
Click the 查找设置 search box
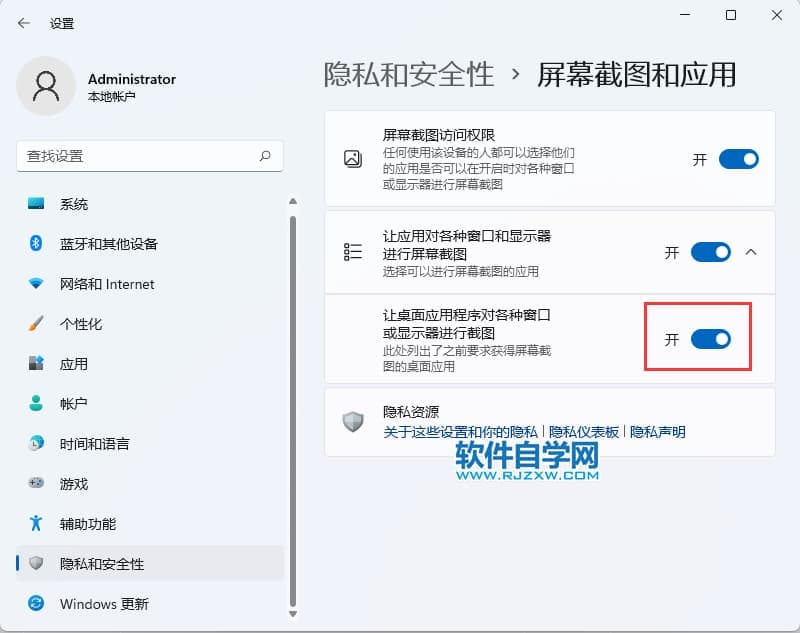click(x=140, y=156)
